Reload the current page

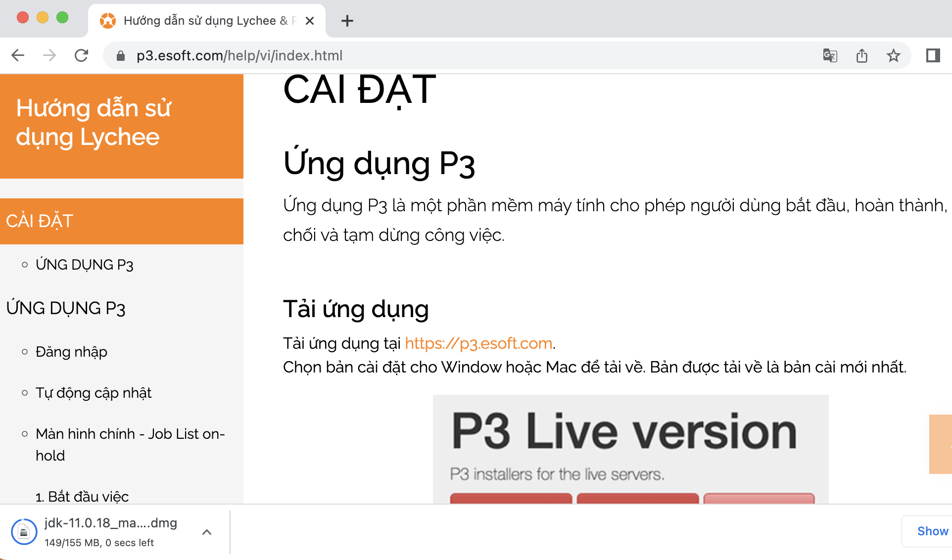(82, 55)
